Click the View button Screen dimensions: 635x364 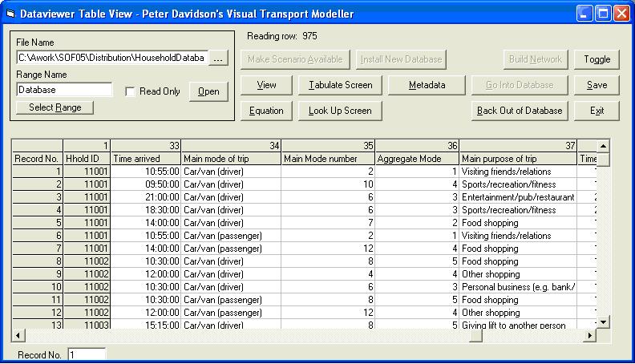coord(266,85)
